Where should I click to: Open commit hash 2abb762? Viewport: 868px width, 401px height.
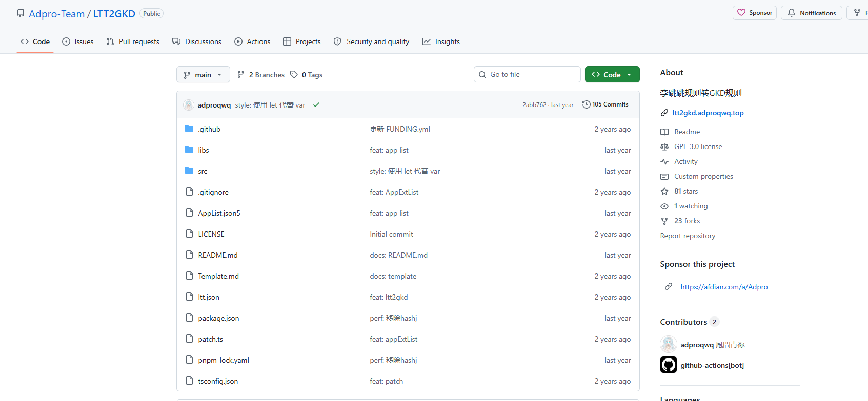(534, 105)
